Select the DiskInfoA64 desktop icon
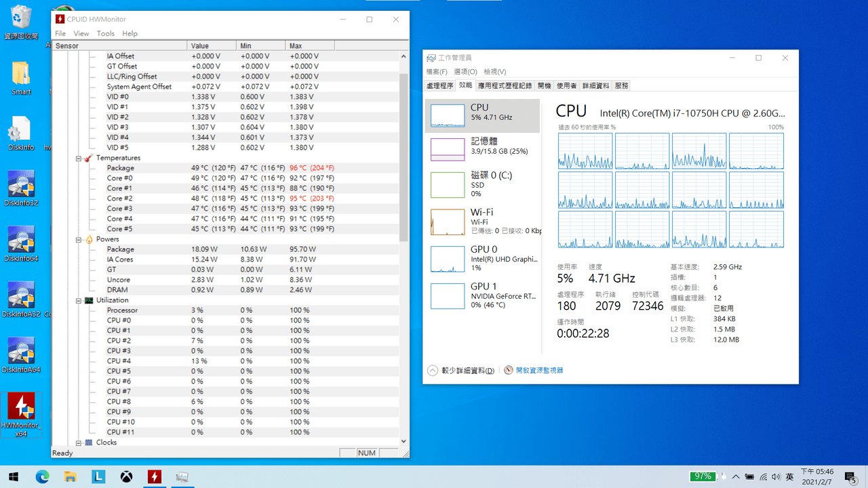Screen dimensions: 868x488 pyautogui.click(x=21, y=355)
